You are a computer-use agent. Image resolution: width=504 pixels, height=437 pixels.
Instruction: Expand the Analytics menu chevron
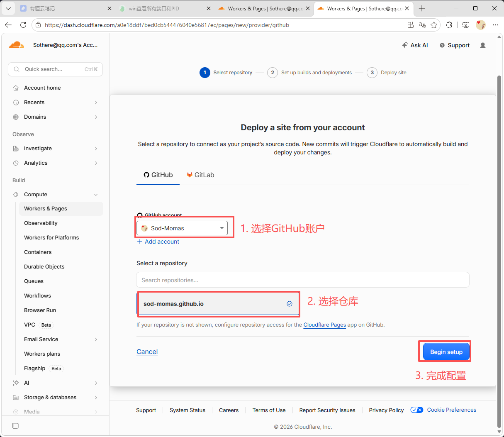click(x=96, y=163)
